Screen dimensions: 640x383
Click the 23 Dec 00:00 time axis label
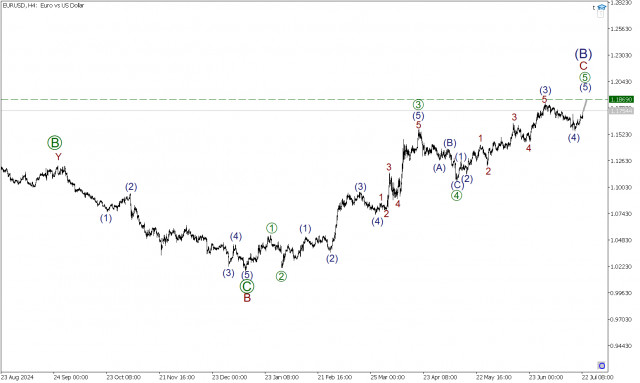click(x=229, y=377)
